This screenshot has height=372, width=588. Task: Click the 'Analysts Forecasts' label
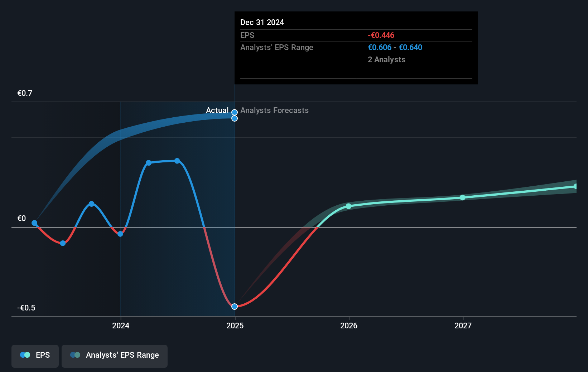click(x=274, y=111)
